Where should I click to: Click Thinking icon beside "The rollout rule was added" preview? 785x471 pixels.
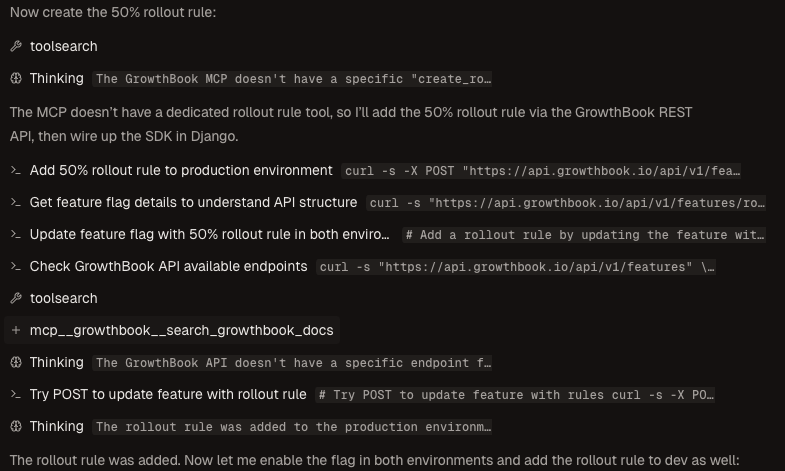(x=16, y=427)
